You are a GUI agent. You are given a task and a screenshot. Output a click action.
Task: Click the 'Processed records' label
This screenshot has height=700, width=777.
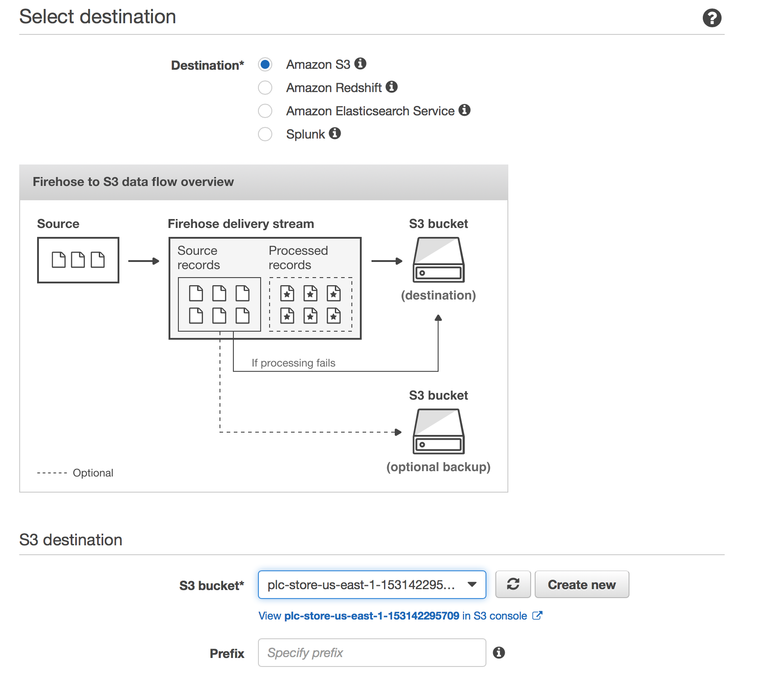pos(298,257)
